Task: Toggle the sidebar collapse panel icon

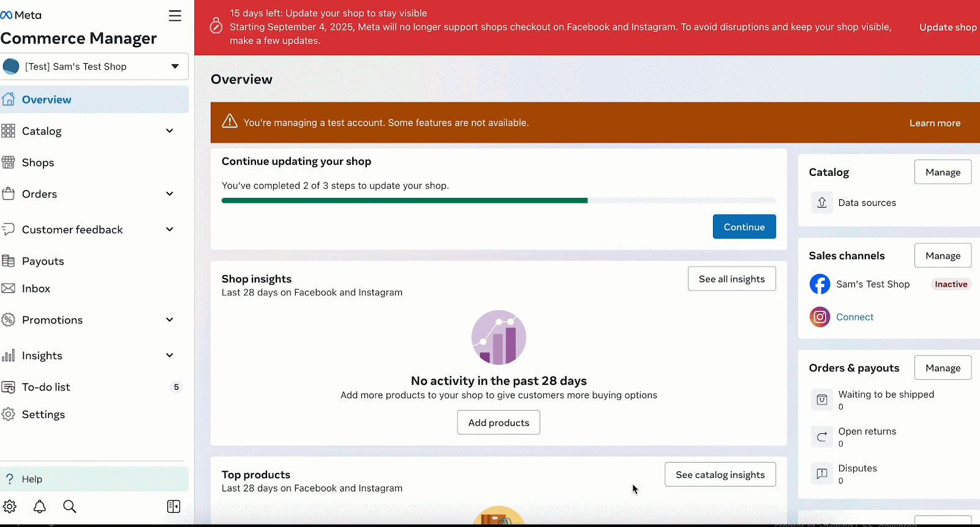Action: (x=173, y=506)
